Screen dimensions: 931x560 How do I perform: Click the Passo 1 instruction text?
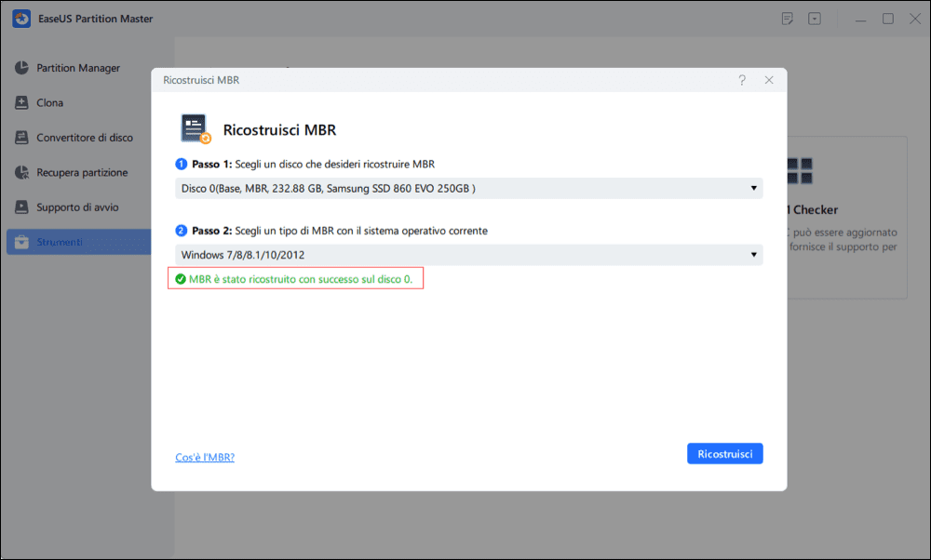coord(313,165)
